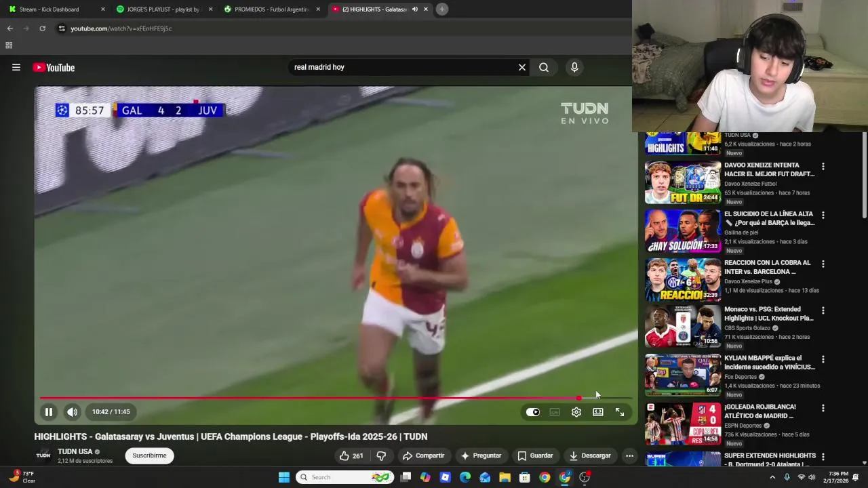This screenshot has height=488, width=868.
Task: Open the YouTube hamburger guide menu
Action: (x=16, y=67)
